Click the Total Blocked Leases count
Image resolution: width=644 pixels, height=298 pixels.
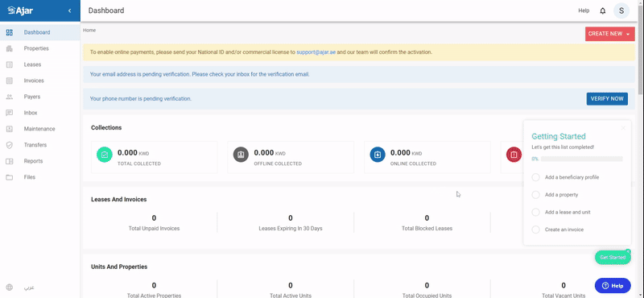(427, 217)
